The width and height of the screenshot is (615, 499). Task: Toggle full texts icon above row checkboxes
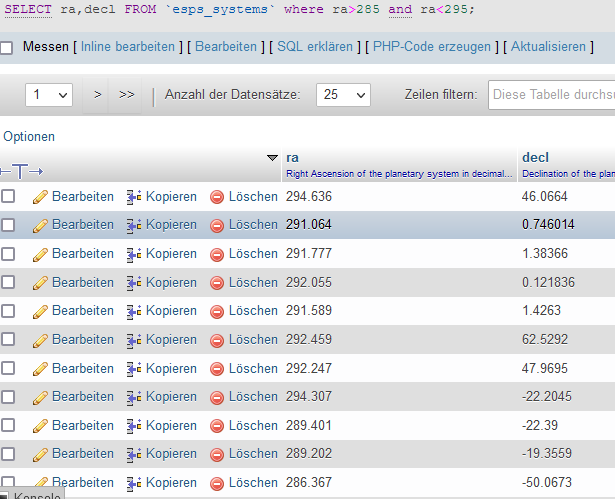(x=22, y=171)
